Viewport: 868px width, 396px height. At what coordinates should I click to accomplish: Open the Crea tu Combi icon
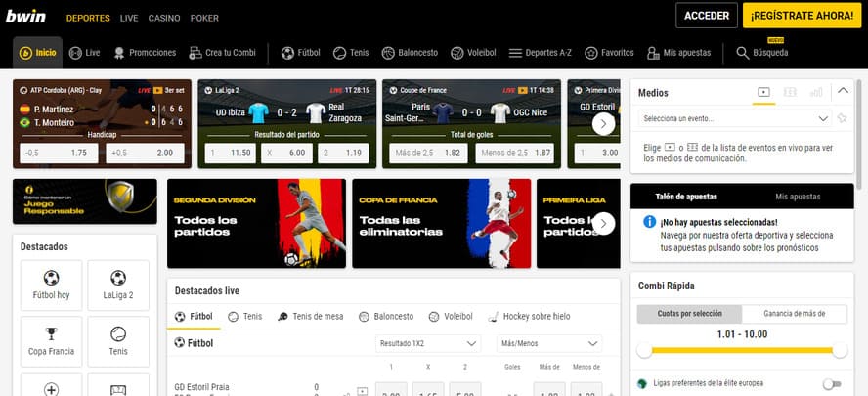pyautogui.click(x=195, y=53)
